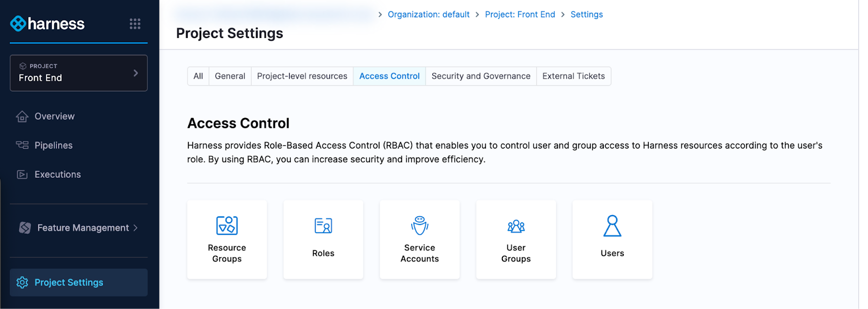Open the Users card icon
Viewport: 868px width, 309px height.
click(612, 226)
